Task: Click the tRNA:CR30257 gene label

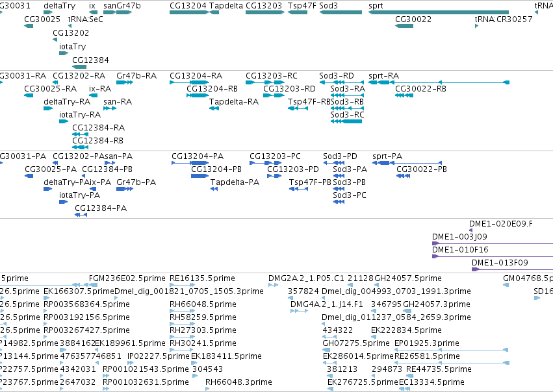Action: [503, 19]
